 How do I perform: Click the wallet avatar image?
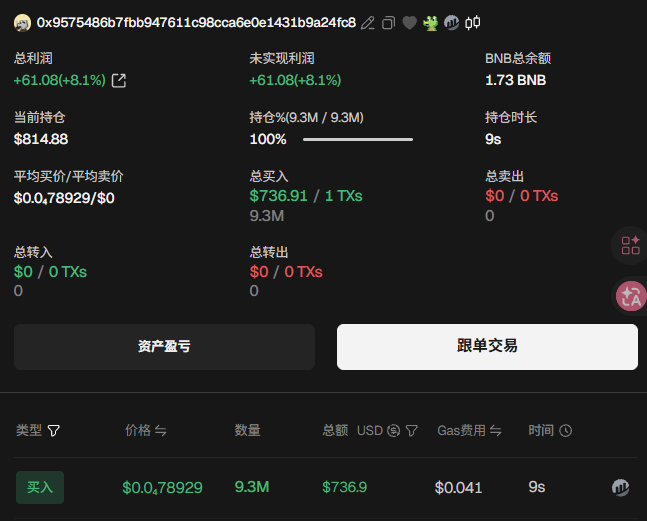22,23
